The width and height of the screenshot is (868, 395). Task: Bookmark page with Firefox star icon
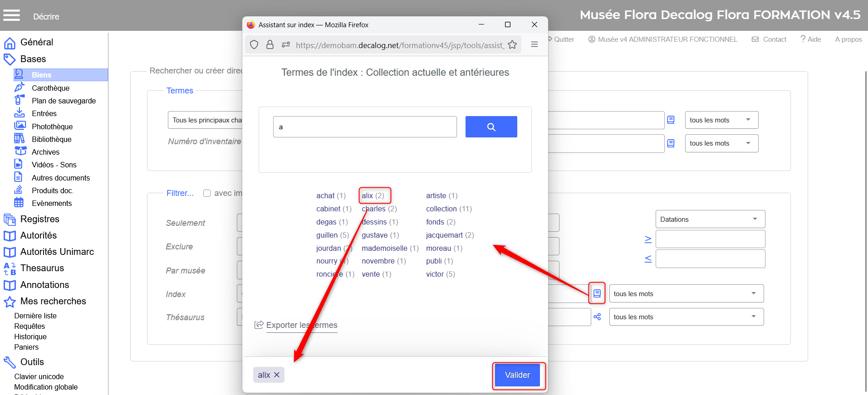pos(512,44)
